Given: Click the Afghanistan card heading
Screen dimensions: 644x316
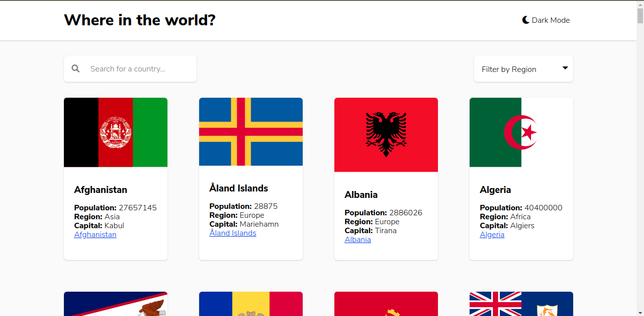Looking at the screenshot, I should 101,190.
